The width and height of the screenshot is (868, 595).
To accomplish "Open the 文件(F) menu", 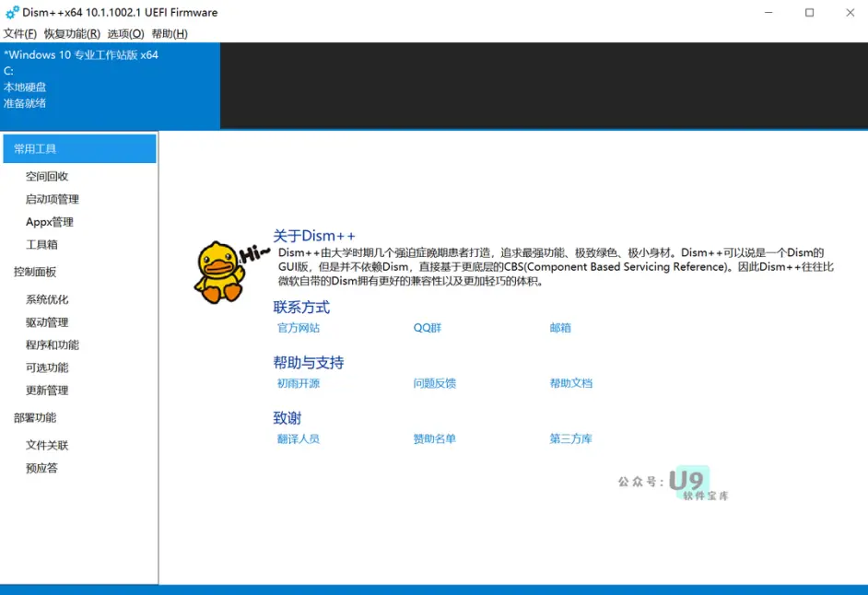I will pos(20,34).
